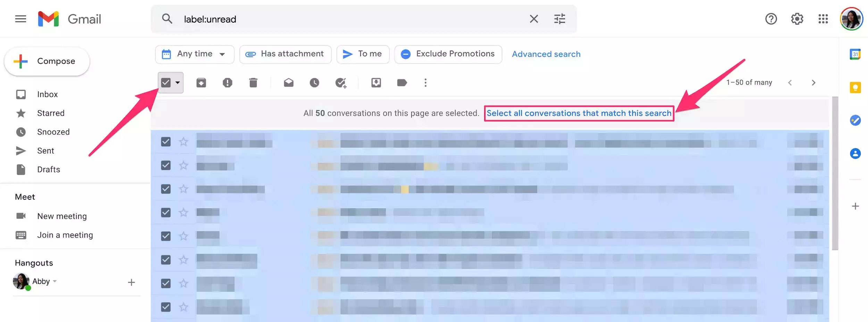Click into the label:unread search field
This screenshot has height=322, width=868.
tap(347, 19)
